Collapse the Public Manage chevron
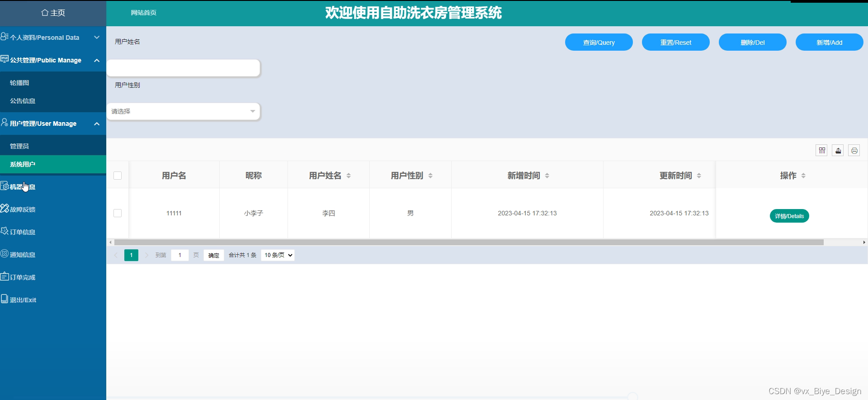The image size is (868, 400). [97, 60]
